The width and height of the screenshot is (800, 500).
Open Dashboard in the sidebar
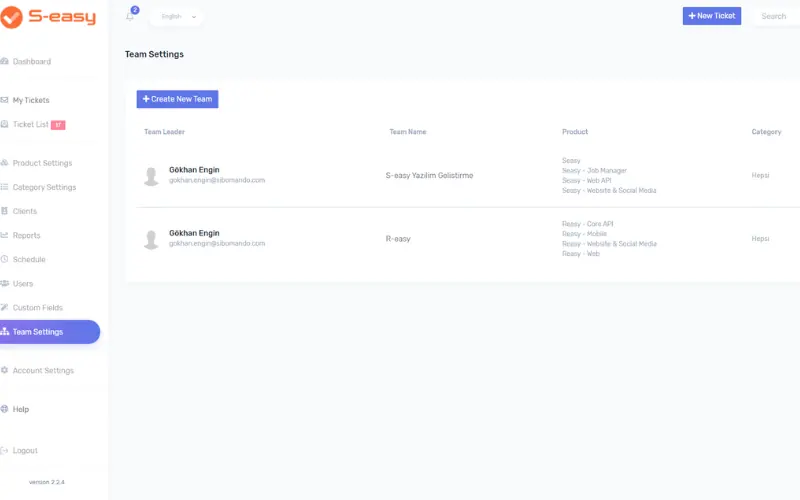[32, 62]
